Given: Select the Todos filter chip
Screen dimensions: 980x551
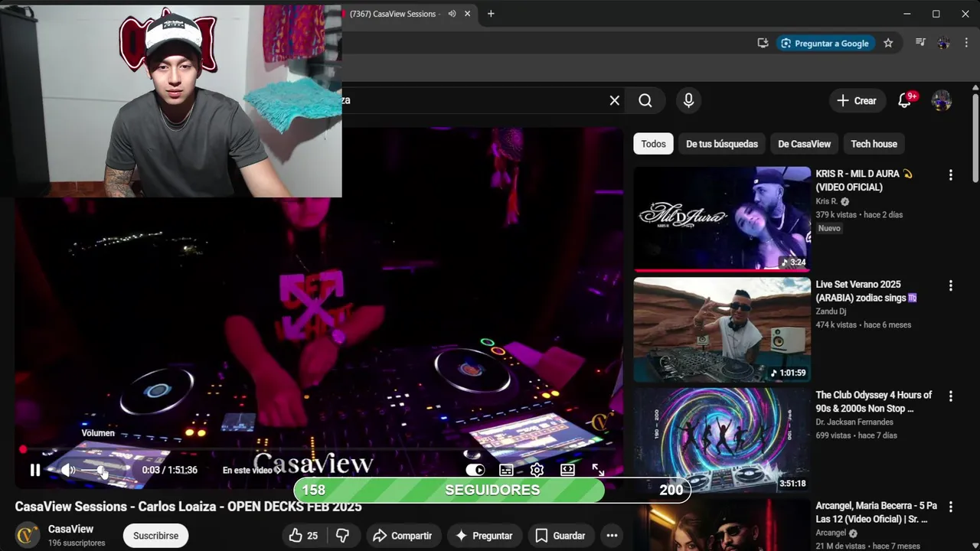Looking at the screenshot, I should pyautogui.click(x=653, y=144).
